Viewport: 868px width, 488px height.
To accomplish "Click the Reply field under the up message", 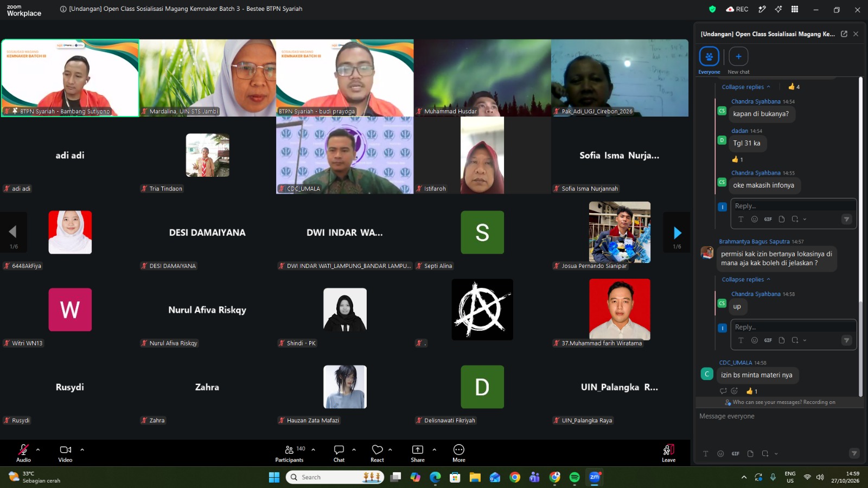I will [x=793, y=327].
